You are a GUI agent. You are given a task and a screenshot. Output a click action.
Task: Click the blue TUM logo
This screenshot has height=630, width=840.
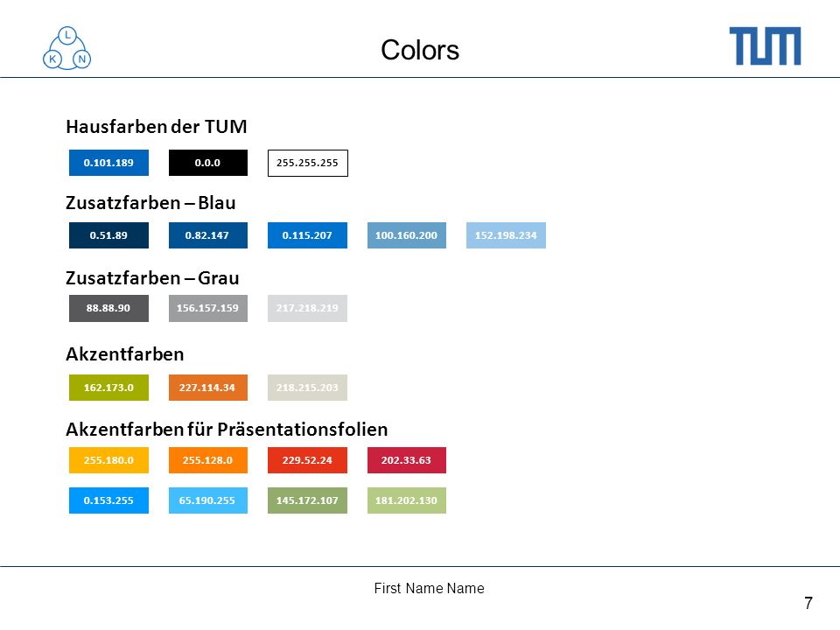coord(765,46)
